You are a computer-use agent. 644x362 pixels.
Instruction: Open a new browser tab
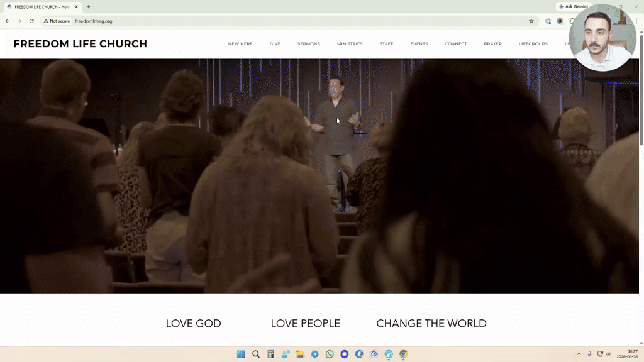click(x=88, y=7)
